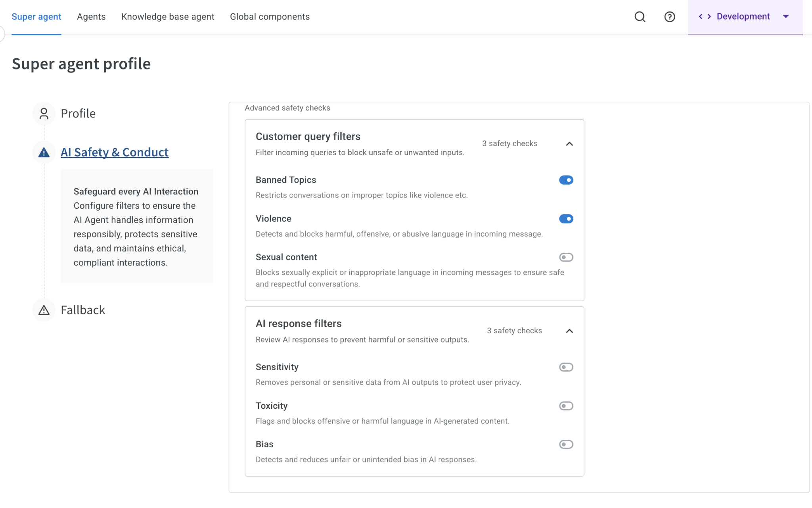Collapse the Customer query filters section
Viewport: 812px width, 508px height.
tap(569, 144)
